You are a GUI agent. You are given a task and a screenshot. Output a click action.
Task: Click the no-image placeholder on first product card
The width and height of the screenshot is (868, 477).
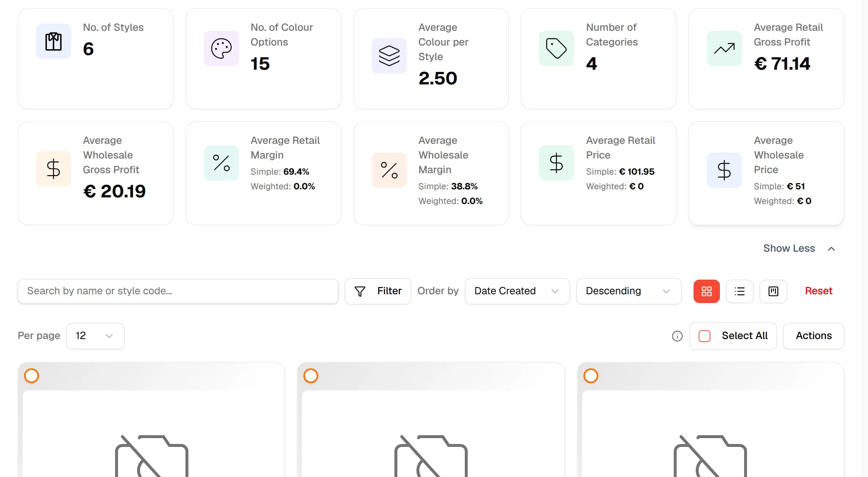pyautogui.click(x=151, y=456)
